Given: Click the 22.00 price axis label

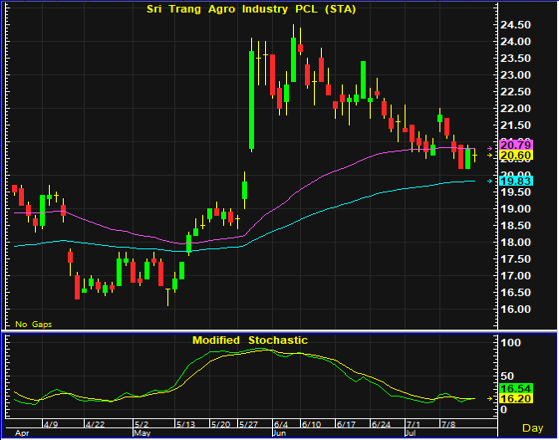Looking at the screenshot, I should pos(516,109).
